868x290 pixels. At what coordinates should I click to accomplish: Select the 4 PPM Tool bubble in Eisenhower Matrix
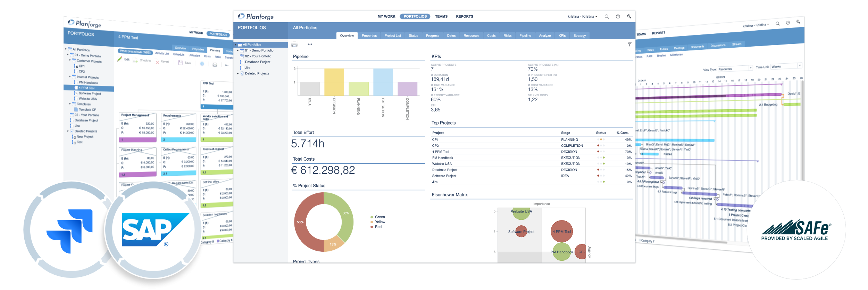[x=561, y=232]
